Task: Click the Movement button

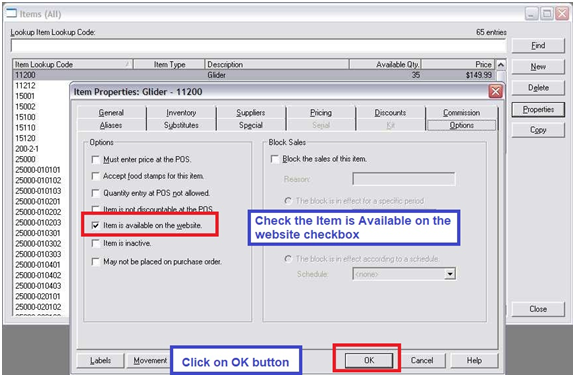Action: tap(150, 360)
